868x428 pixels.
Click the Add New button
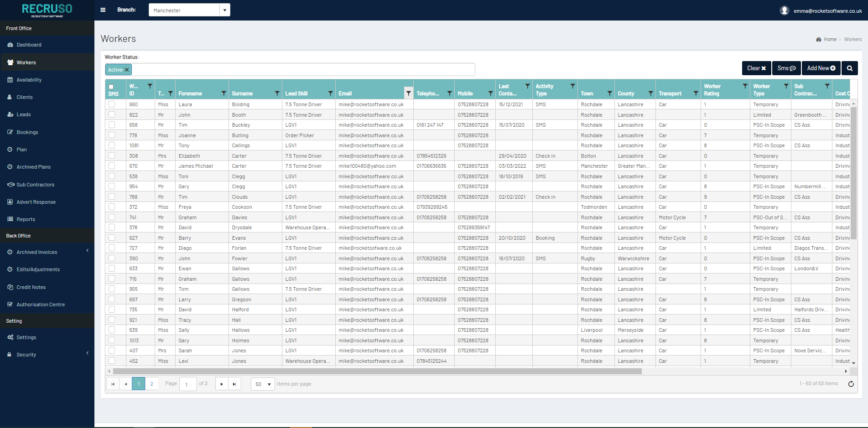tap(821, 68)
